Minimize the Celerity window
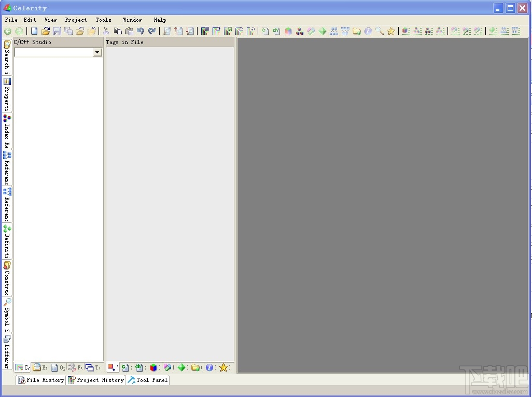This screenshot has height=397, width=532. point(498,8)
